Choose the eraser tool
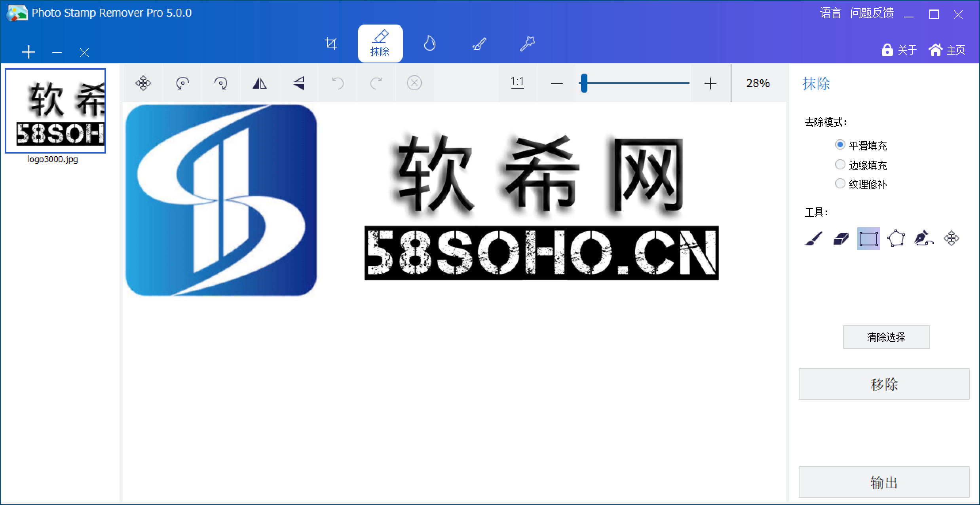 (841, 239)
